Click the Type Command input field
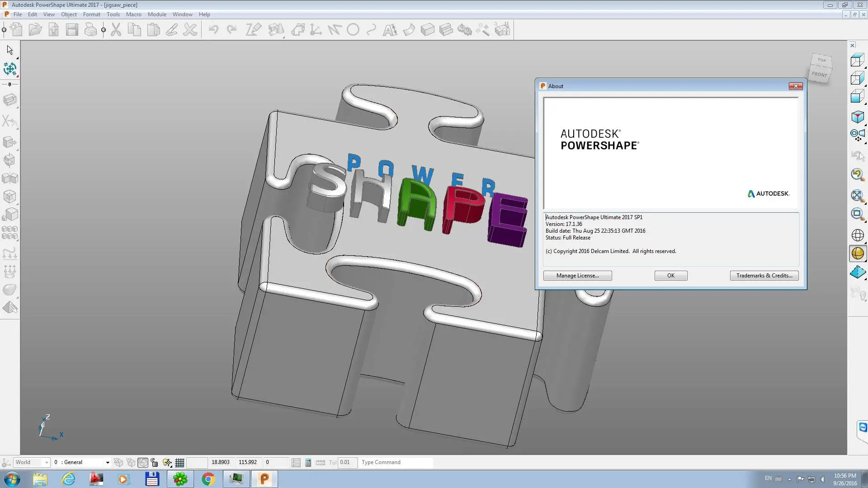 396,462
